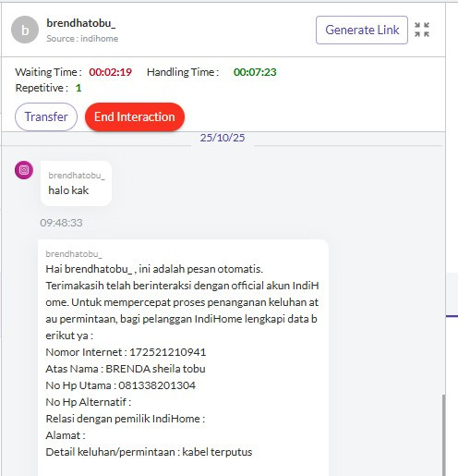458x476 pixels.
Task: Click the 'Relasi dengan pemilik IndiHome :' line
Action: click(126, 419)
